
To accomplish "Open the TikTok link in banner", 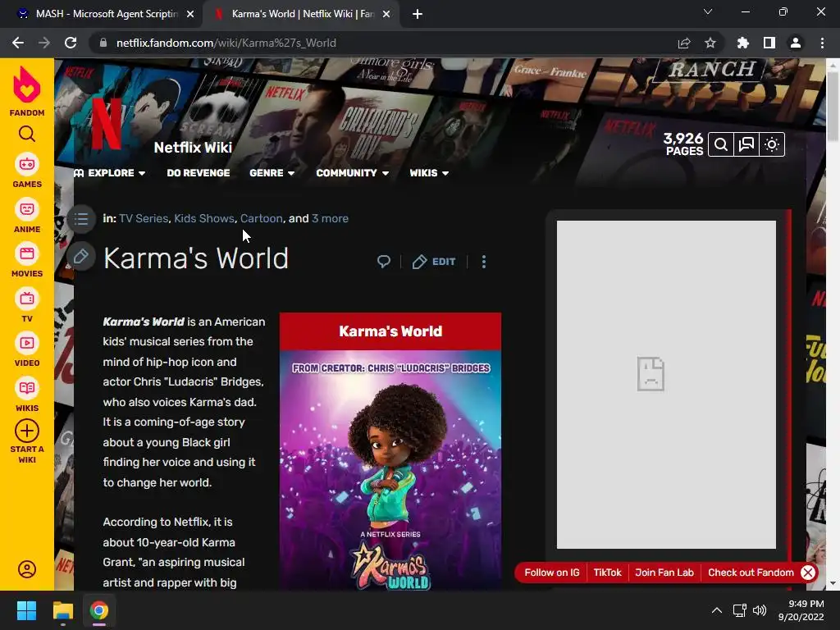I will 608,573.
